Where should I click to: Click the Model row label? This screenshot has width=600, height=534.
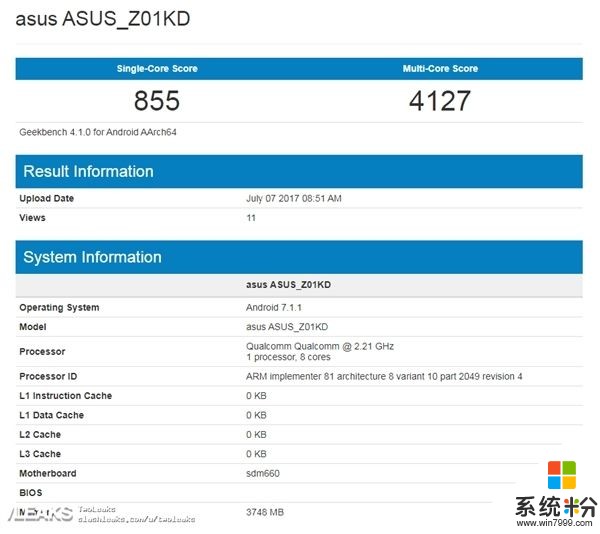click(33, 327)
